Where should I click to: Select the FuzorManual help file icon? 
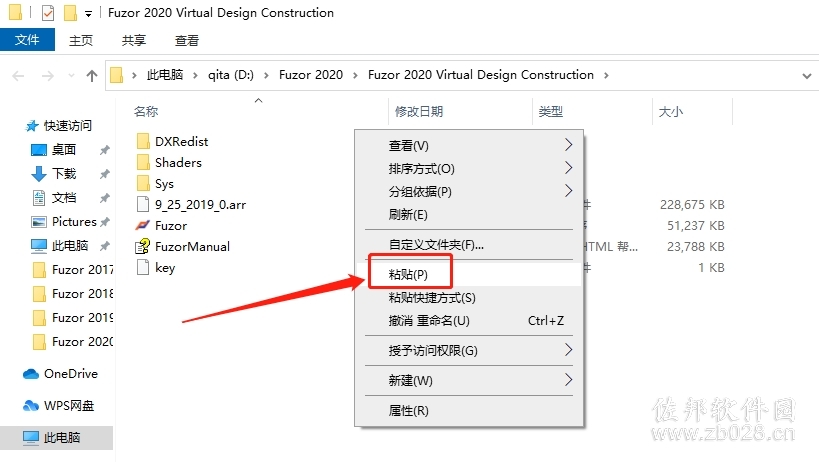click(x=143, y=246)
